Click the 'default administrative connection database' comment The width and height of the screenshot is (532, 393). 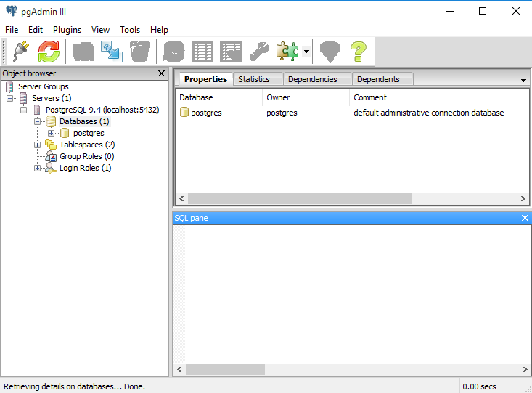(x=428, y=113)
